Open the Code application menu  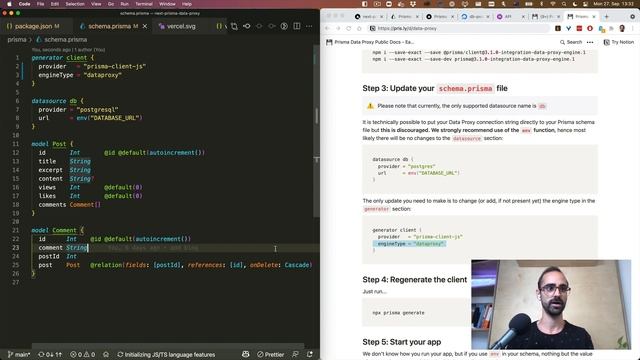(x=24, y=4)
